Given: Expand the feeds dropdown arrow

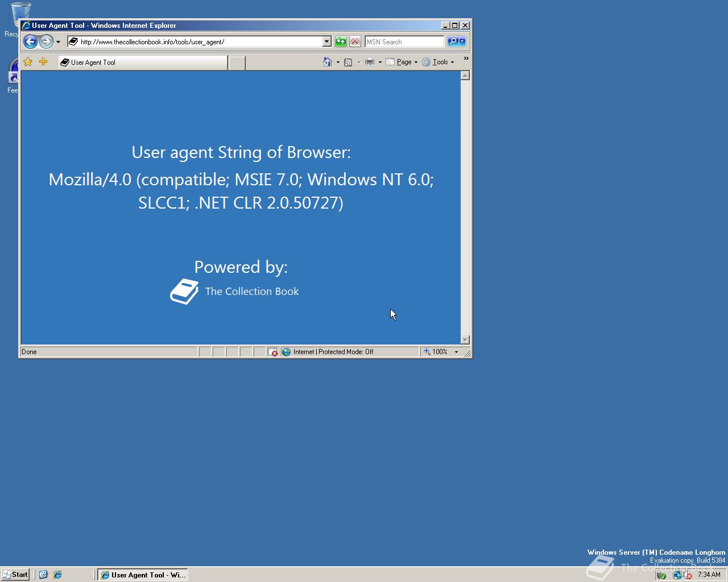Looking at the screenshot, I should coord(359,63).
